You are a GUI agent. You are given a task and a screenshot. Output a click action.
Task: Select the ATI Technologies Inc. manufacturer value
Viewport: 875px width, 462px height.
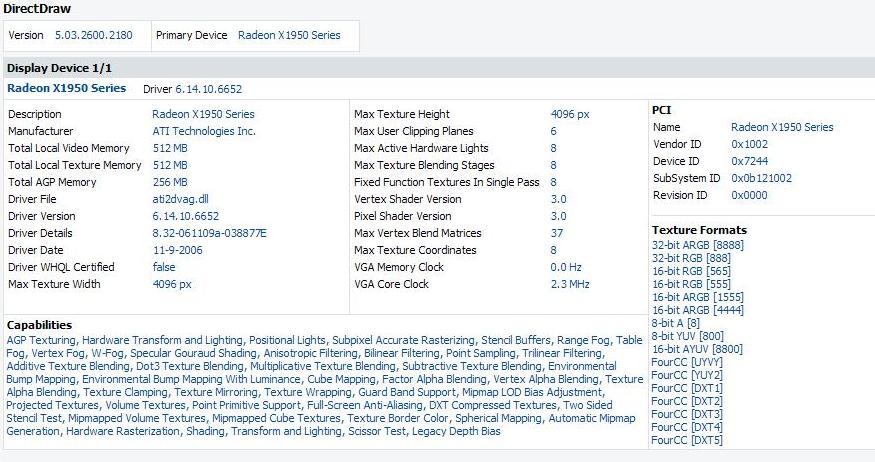point(204,131)
